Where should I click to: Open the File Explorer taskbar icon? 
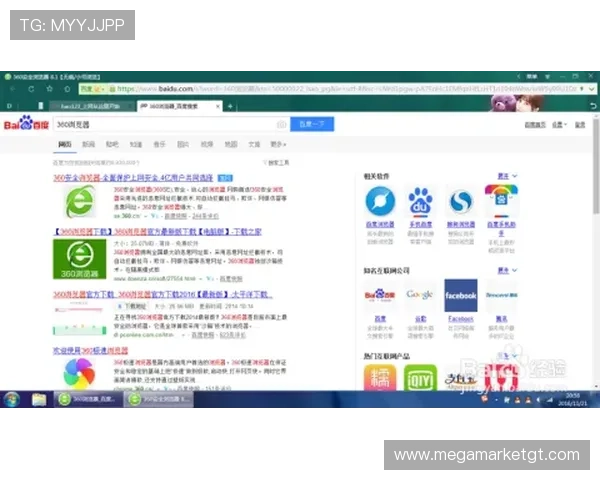coord(39,399)
